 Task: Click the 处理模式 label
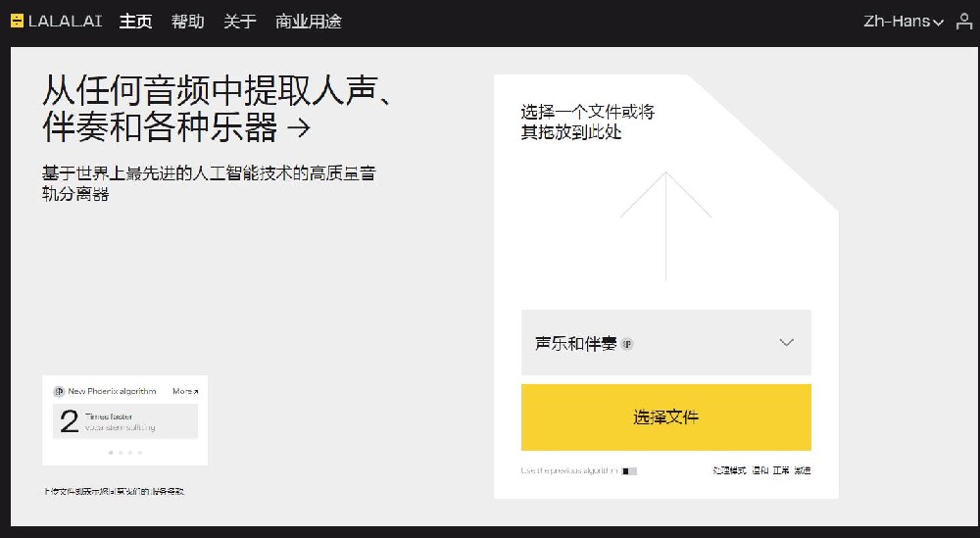[729, 470]
